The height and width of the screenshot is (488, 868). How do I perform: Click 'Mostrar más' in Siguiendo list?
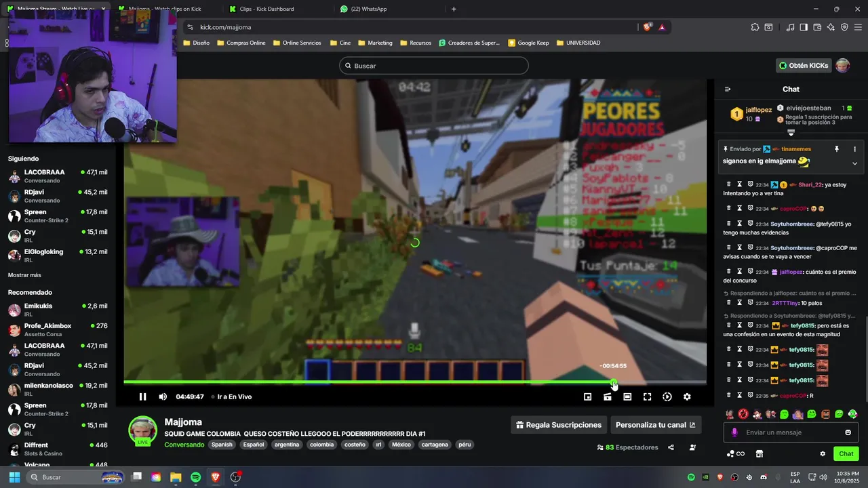24,275
